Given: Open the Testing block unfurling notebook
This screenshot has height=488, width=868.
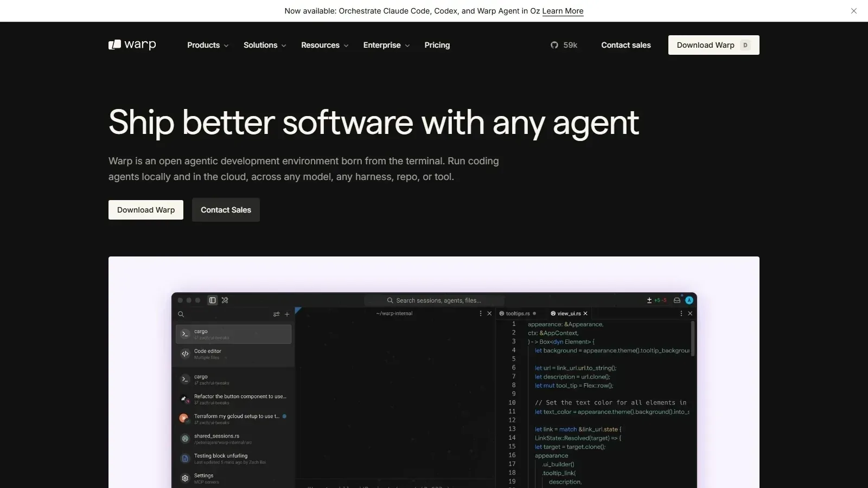Looking at the screenshot, I should (233, 459).
